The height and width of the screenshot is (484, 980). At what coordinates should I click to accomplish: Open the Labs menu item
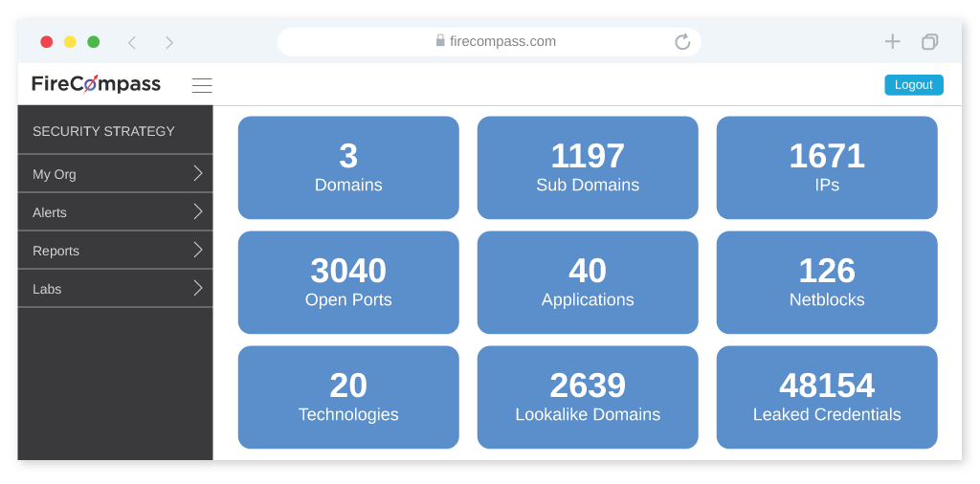[115, 289]
